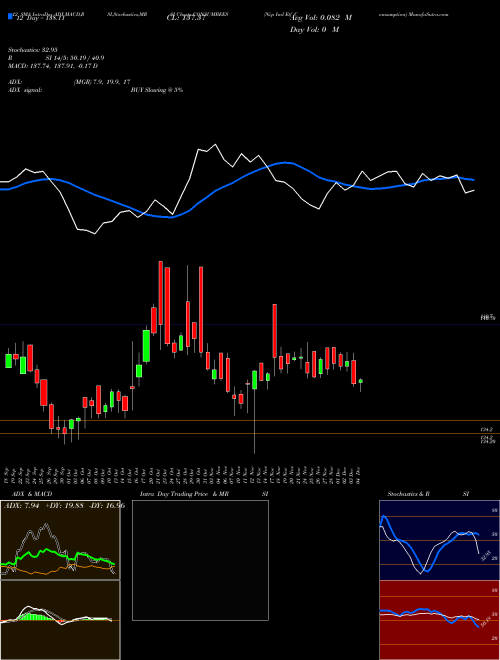The width and height of the screenshot is (500, 660).
Task: Click the last green candlestick on the right
Action: point(361,381)
